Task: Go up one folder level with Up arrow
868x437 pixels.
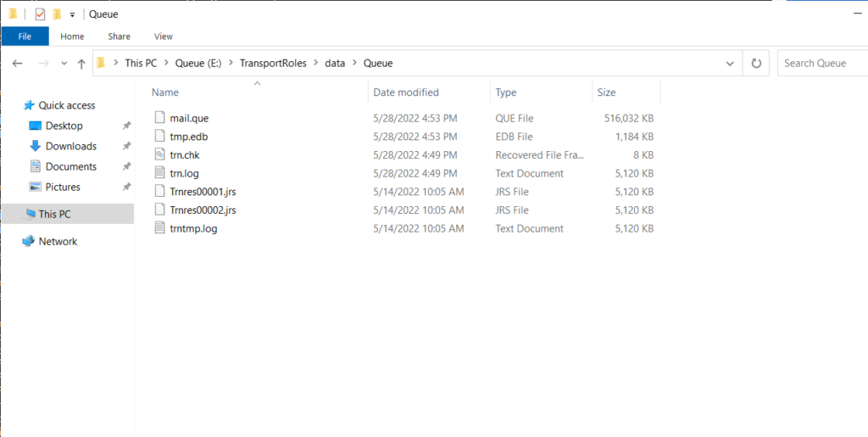Action: tap(81, 64)
